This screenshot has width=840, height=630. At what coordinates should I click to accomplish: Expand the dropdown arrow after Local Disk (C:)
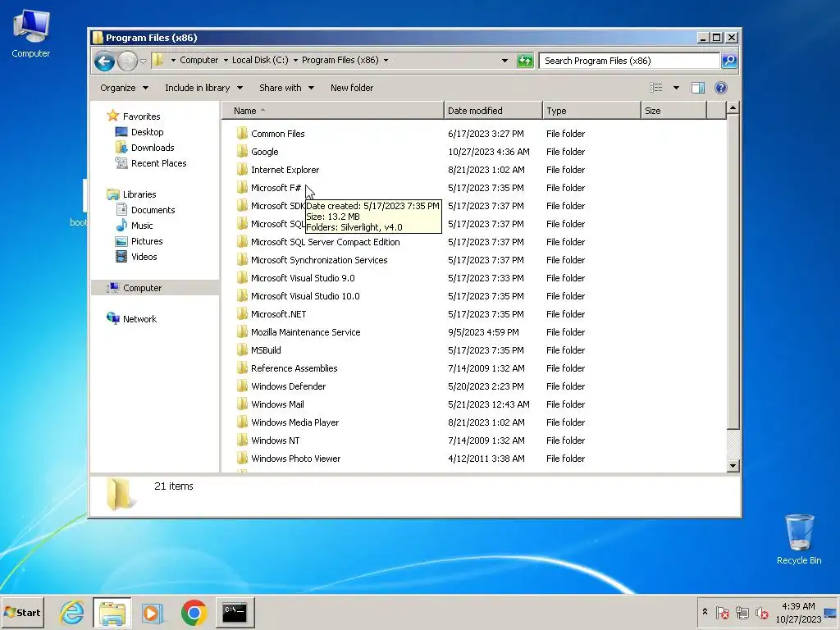295,60
